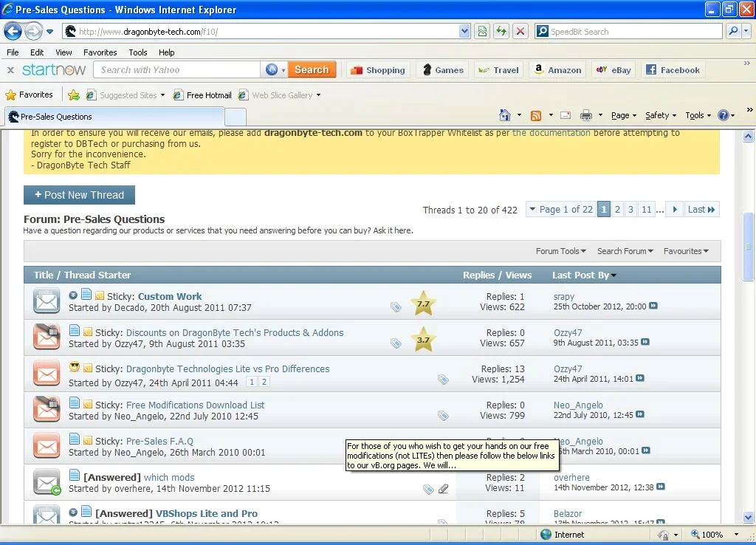Viewport: 756px width, 545px height.
Task: Go to page 2 of threads
Action: pos(617,209)
